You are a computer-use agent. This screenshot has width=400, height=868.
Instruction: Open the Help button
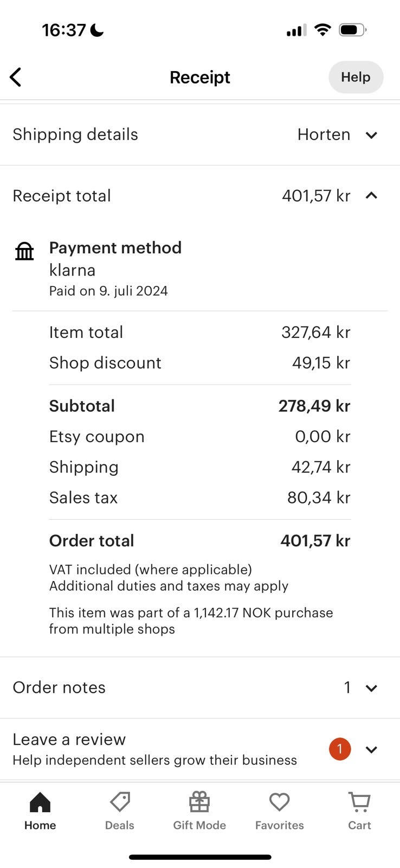pyautogui.click(x=356, y=77)
